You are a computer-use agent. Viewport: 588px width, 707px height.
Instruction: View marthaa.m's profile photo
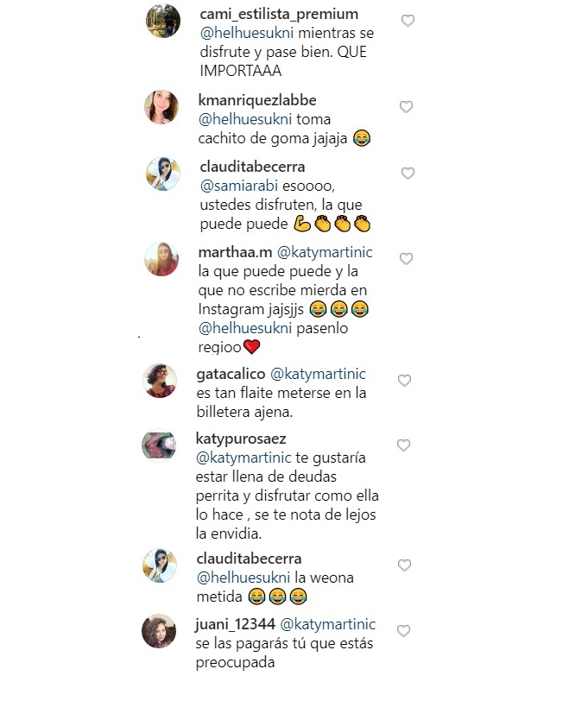point(161,259)
